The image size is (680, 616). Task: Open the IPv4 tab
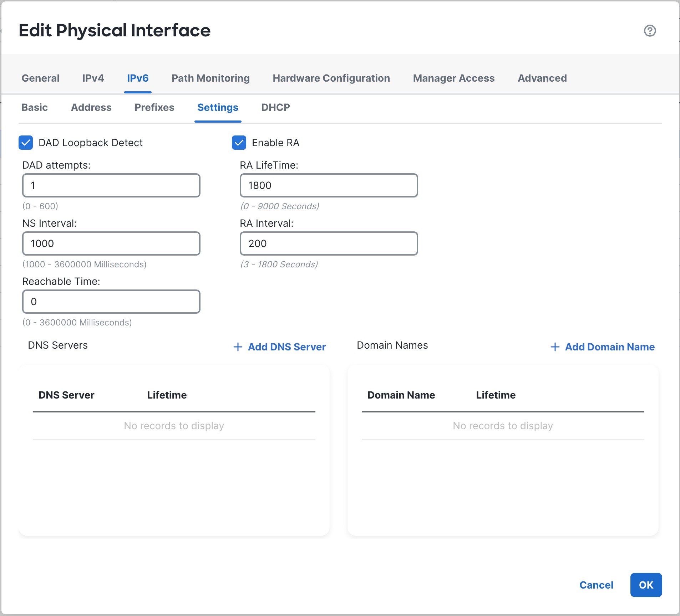[x=93, y=78]
